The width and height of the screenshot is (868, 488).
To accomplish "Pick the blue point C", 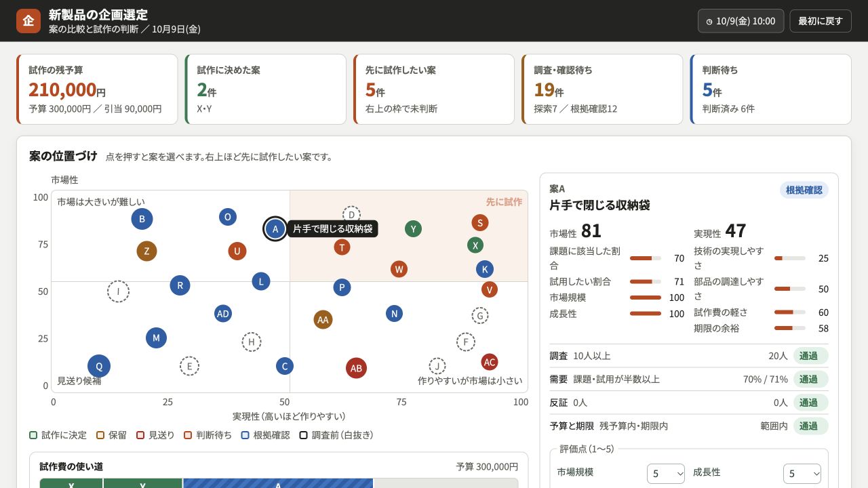I will [285, 367].
